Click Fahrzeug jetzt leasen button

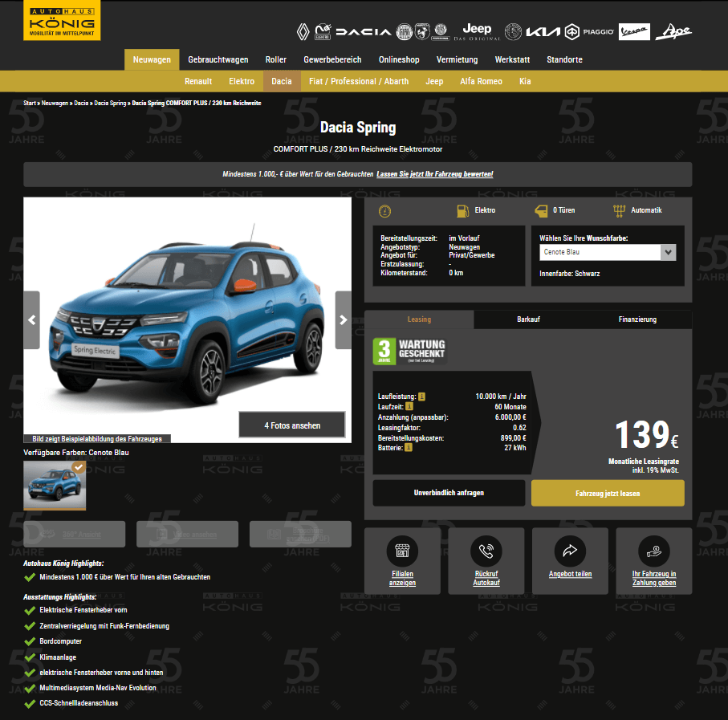point(608,493)
